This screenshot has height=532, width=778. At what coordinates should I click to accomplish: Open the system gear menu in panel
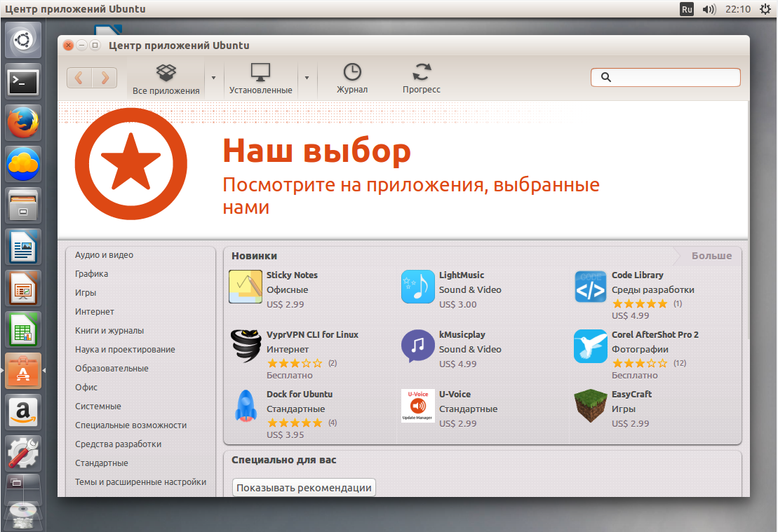765,9
